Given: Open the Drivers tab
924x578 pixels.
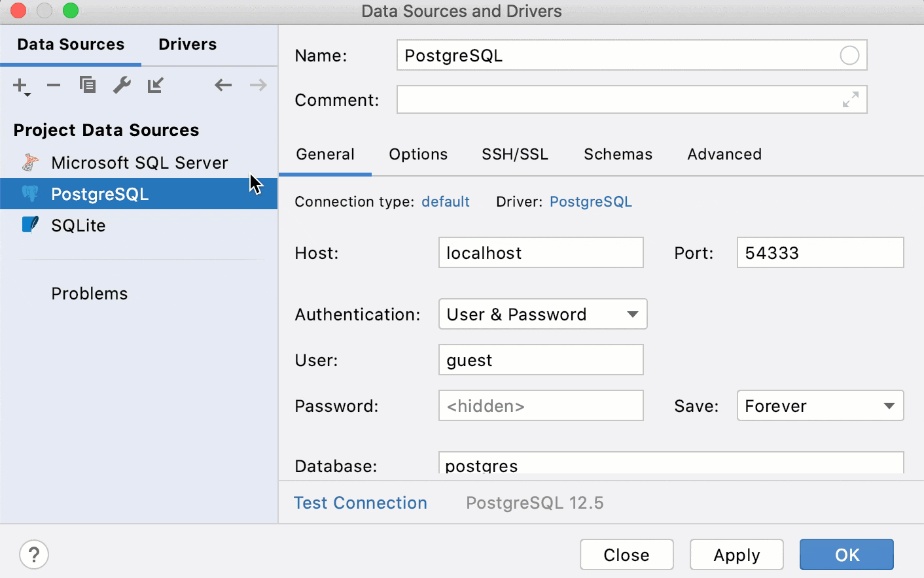Looking at the screenshot, I should (187, 44).
